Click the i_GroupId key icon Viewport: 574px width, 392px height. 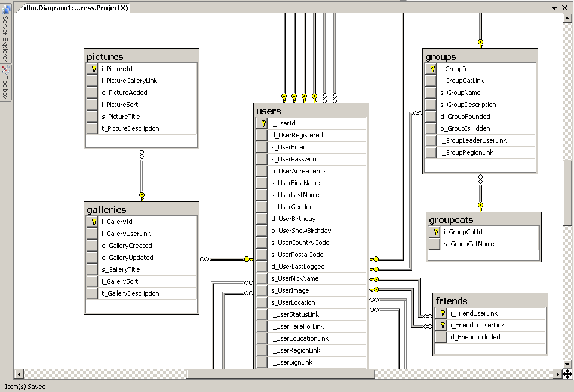tap(431, 69)
